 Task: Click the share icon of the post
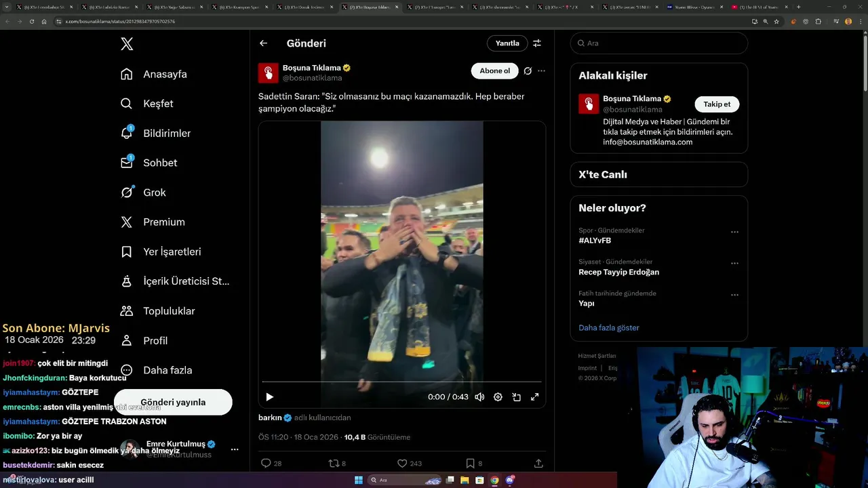click(538, 464)
